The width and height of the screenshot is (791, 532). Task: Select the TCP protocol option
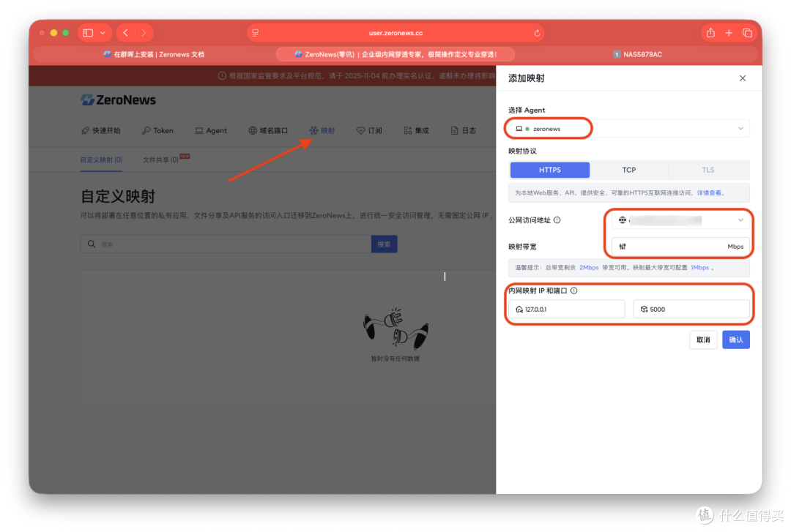(628, 170)
